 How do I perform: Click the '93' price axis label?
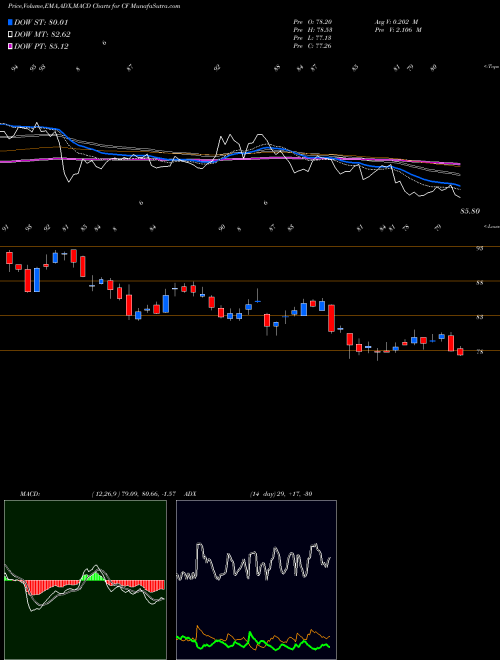point(479,249)
